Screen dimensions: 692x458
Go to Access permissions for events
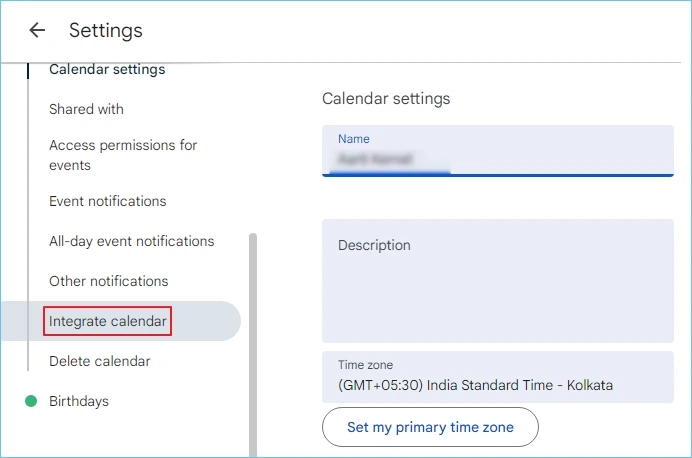point(123,155)
